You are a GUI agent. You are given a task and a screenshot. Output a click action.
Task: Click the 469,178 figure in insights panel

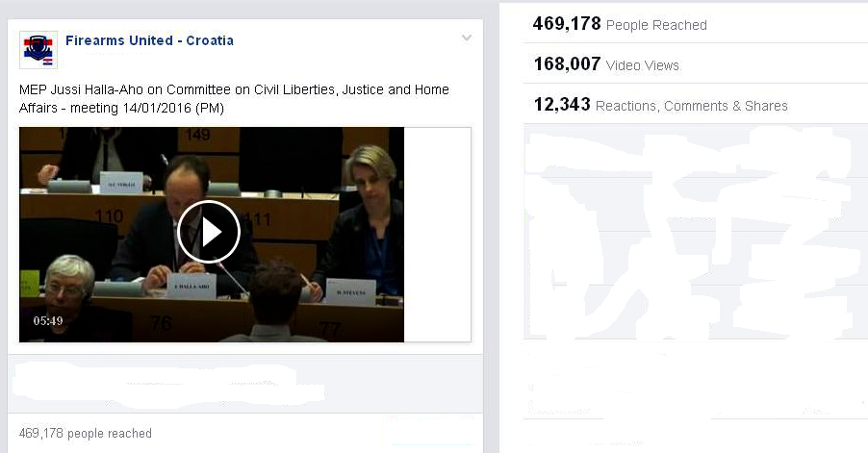[x=566, y=24]
